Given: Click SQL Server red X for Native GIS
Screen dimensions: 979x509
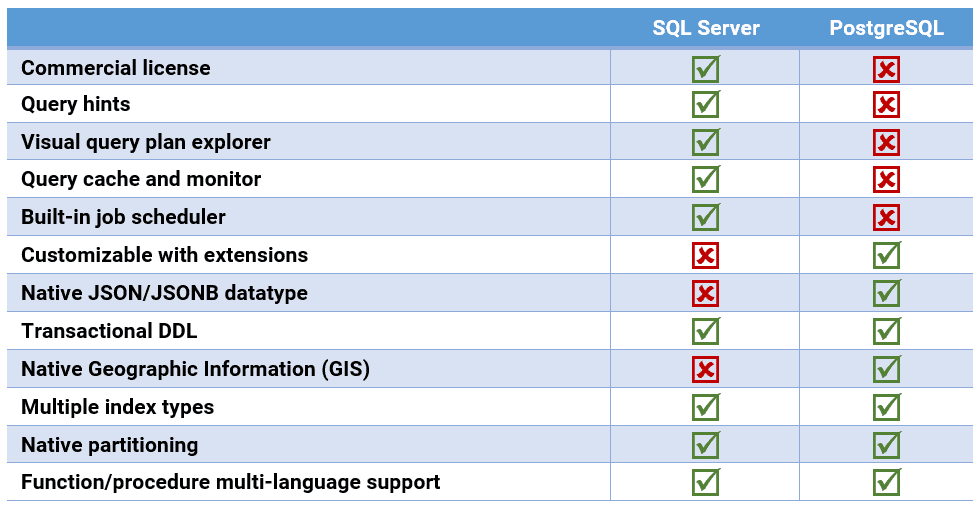Looking at the screenshot, I should [705, 370].
